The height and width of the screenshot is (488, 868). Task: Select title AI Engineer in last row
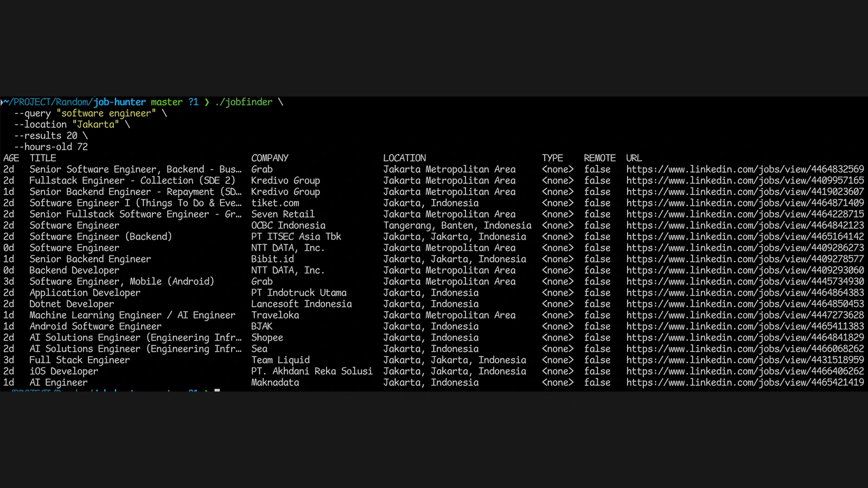(x=59, y=382)
